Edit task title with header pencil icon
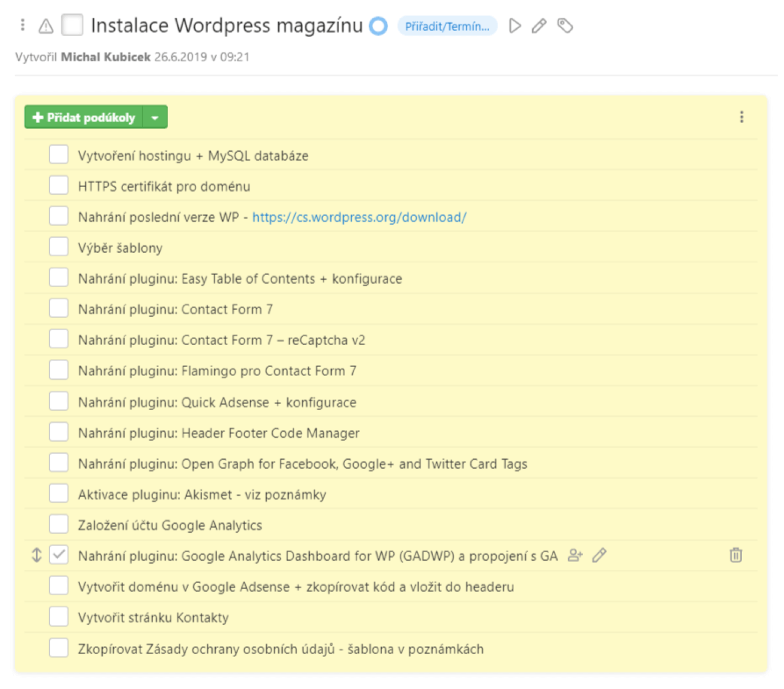The width and height of the screenshot is (784, 689). click(539, 26)
